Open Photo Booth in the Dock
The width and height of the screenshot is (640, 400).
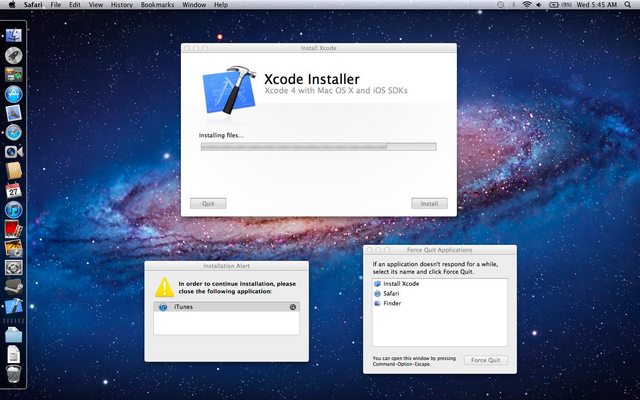[x=13, y=229]
